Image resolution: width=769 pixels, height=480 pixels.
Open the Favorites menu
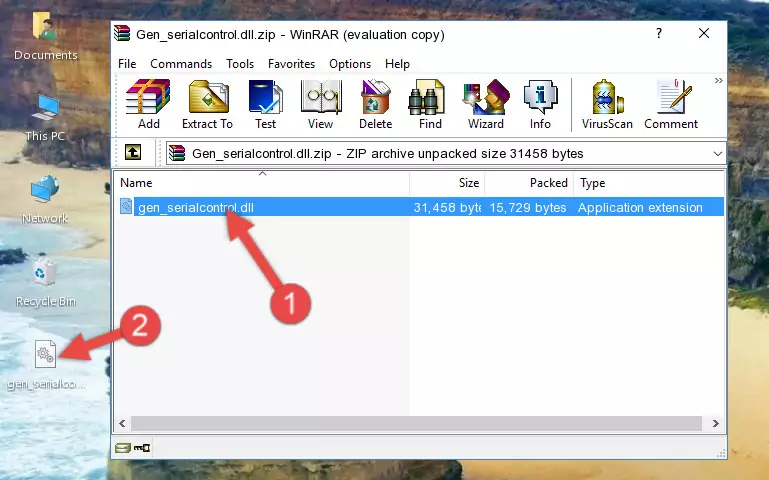[291, 64]
